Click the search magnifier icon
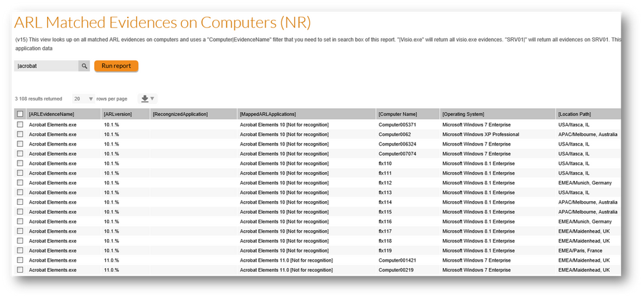The height and width of the screenshot is (299, 644). (84, 66)
